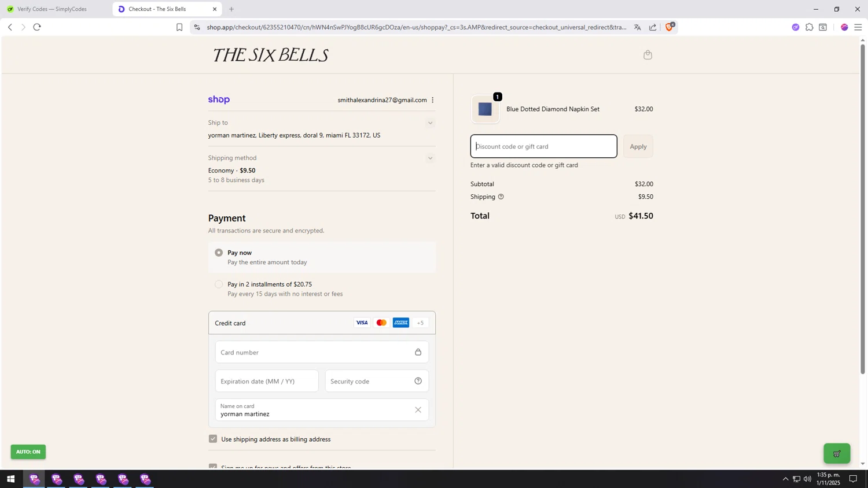Clear the name on card field

pos(418,410)
